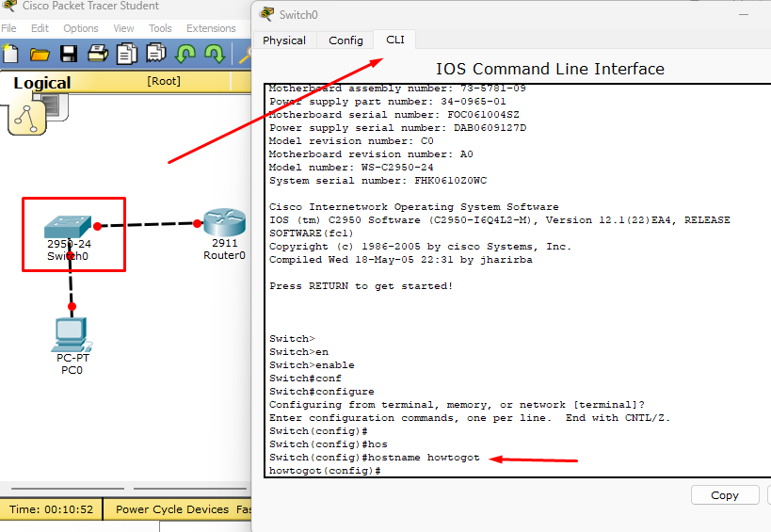Click the 'Press RETURN to get started!' line
Screen dimensions: 771x532
tap(361, 286)
